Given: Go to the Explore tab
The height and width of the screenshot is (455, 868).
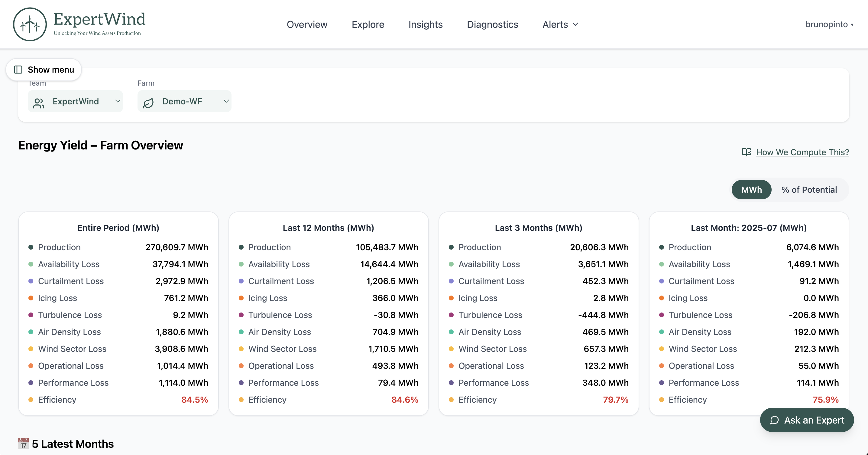Looking at the screenshot, I should pos(368,24).
